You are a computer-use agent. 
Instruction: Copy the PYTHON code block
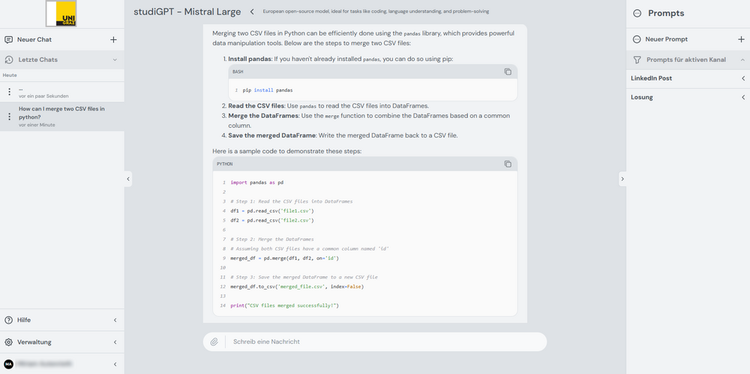507,164
